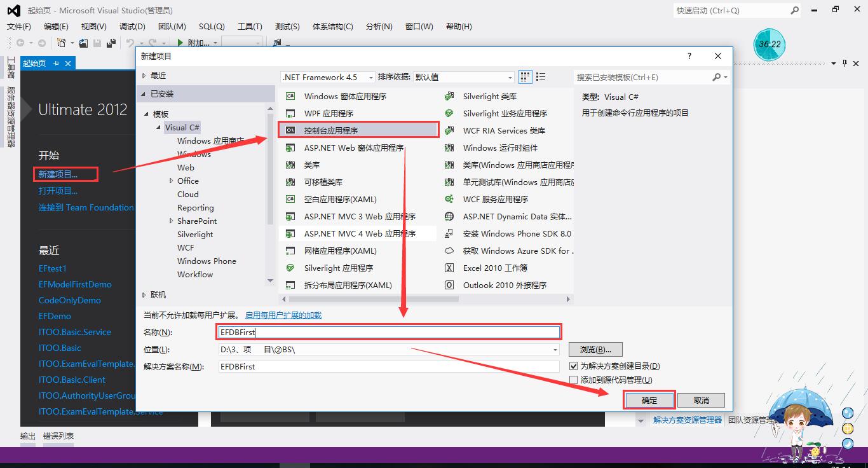This screenshot has height=468, width=868.
Task: Collapse the 已安装 tree node
Action: (144, 93)
